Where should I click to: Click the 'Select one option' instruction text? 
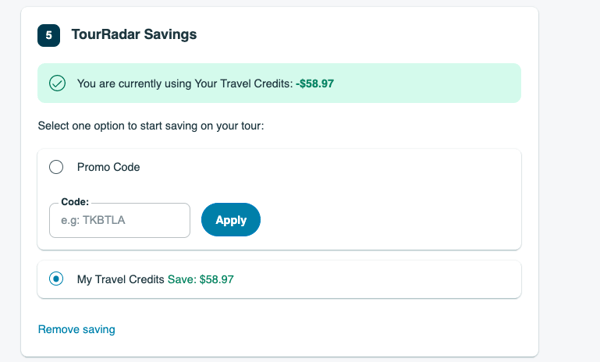151,126
